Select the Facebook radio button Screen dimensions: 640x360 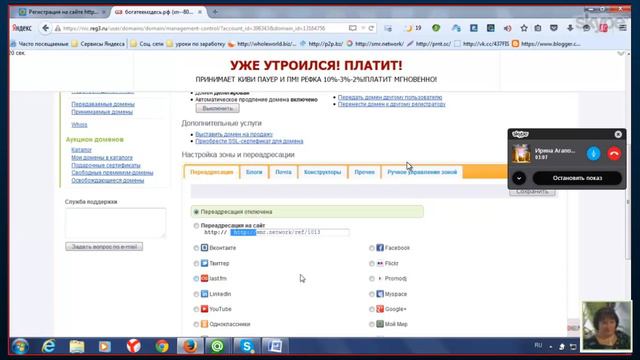(x=371, y=248)
